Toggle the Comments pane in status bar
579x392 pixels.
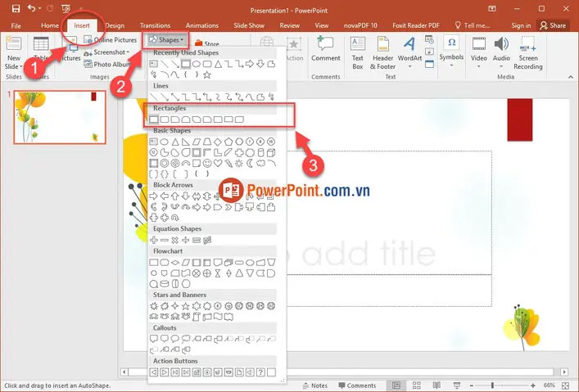point(357,385)
